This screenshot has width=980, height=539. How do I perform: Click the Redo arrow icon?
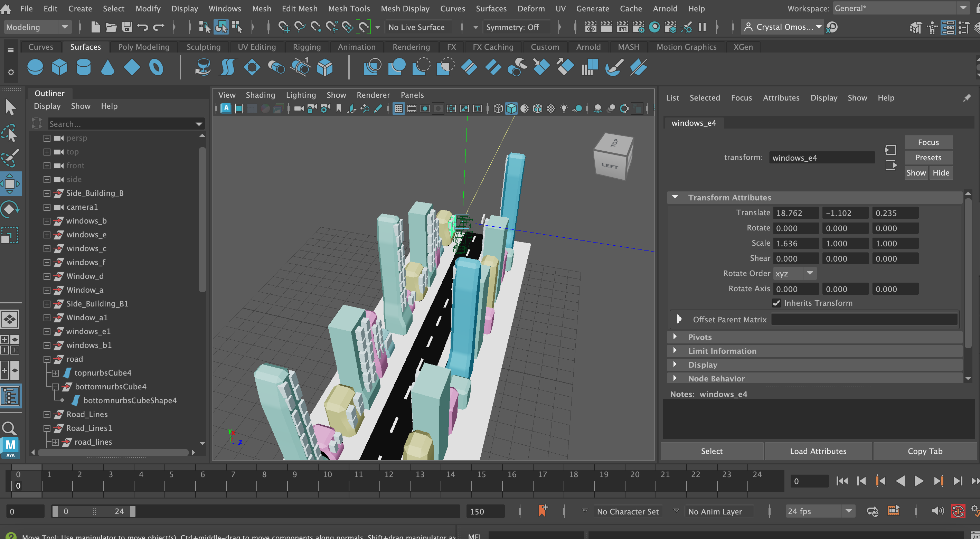(159, 27)
